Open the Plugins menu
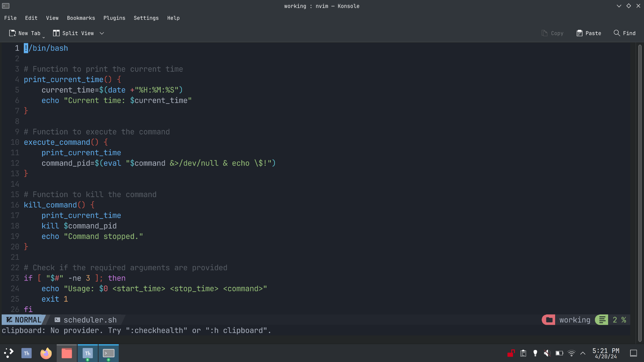 114,18
